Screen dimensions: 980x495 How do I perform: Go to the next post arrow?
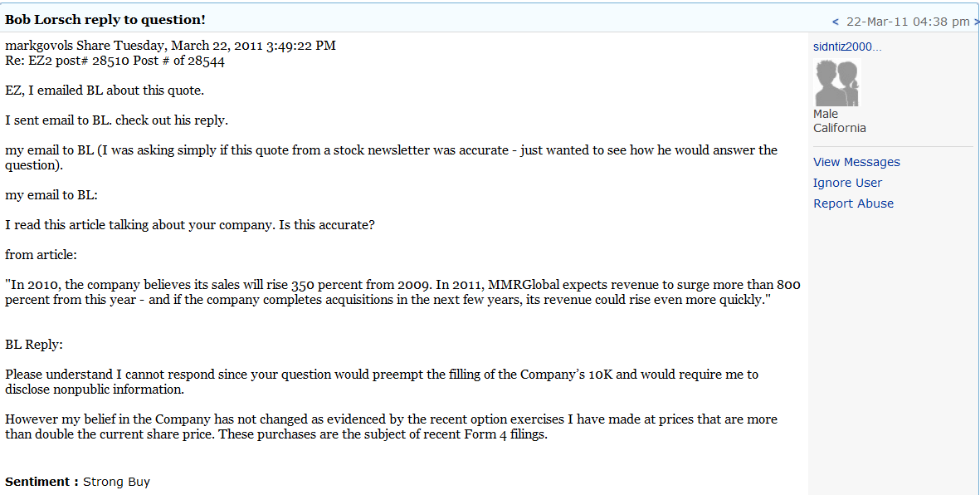coord(976,22)
